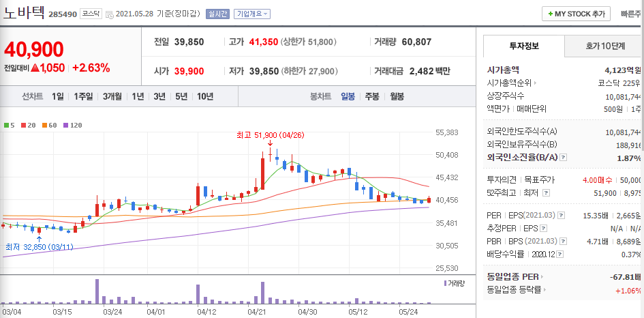
Task: Select the 10년 line chart period
Action: [x=205, y=97]
